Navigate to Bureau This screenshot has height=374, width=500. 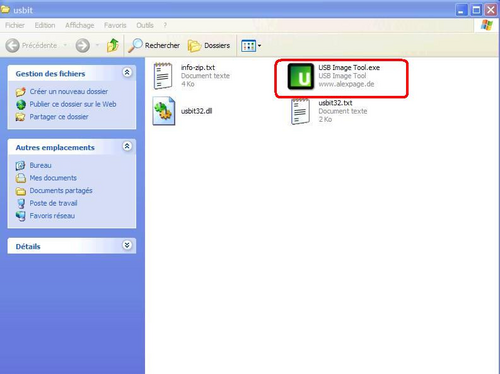point(40,165)
